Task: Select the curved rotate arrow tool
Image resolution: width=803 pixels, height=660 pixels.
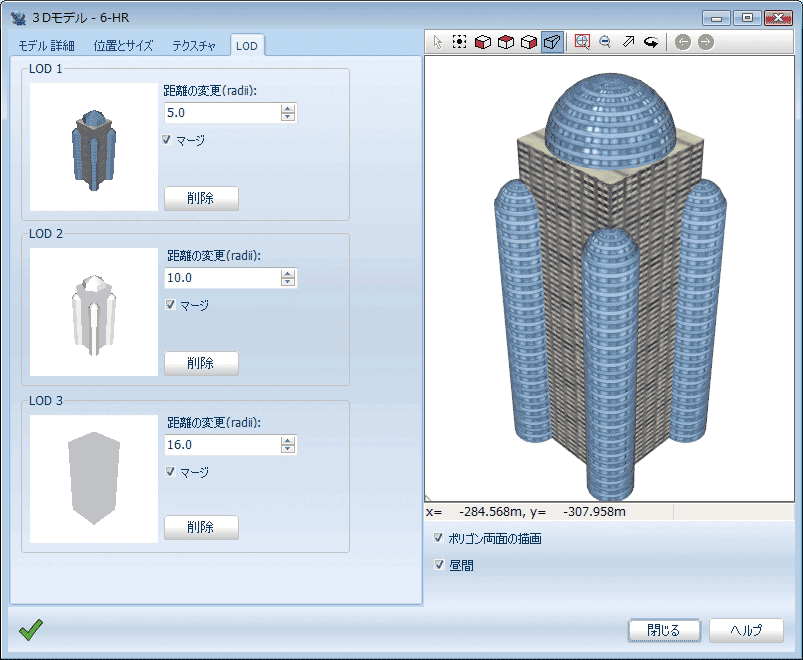Action: (651, 42)
